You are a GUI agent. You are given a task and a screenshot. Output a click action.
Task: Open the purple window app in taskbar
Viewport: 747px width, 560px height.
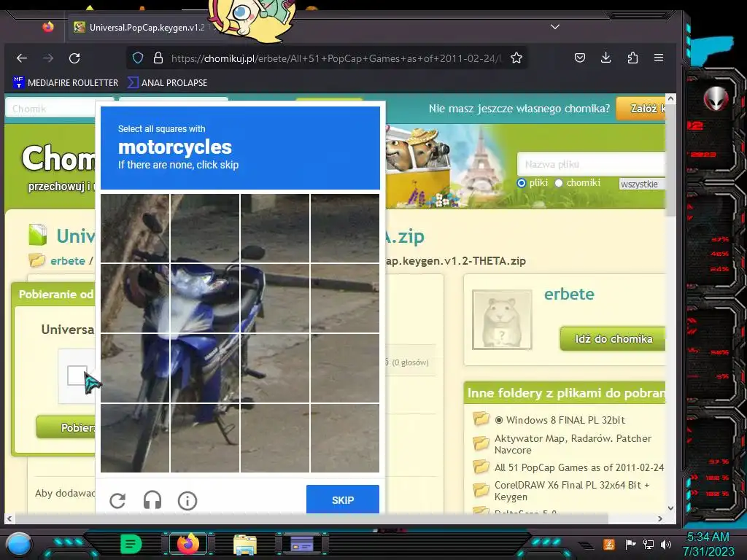pyautogui.click(x=302, y=544)
